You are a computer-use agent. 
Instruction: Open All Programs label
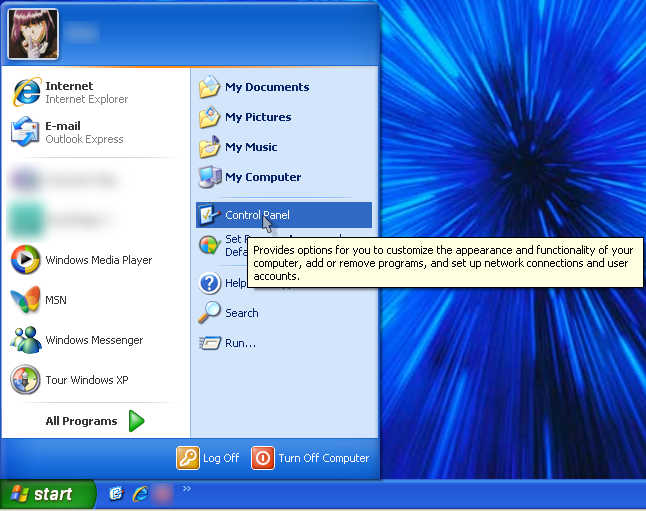(x=81, y=421)
